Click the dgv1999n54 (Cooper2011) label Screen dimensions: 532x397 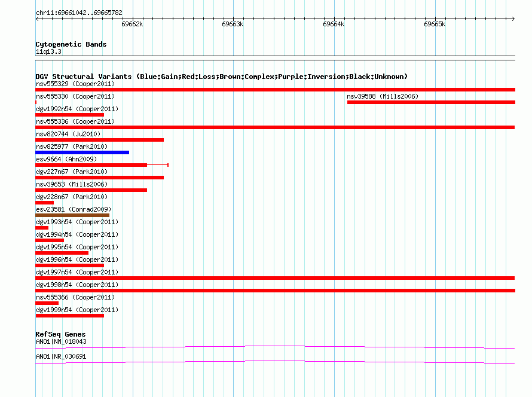77,310
